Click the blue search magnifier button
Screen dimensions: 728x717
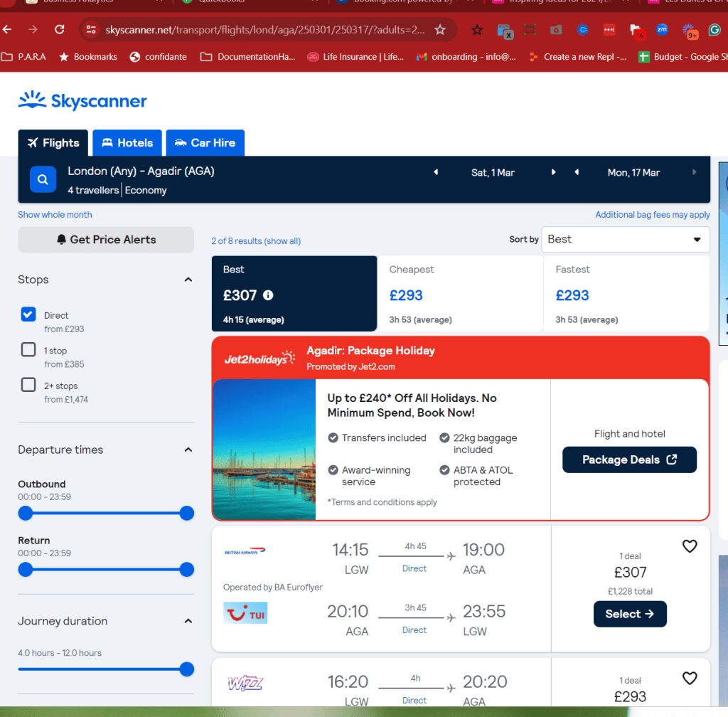coord(43,179)
